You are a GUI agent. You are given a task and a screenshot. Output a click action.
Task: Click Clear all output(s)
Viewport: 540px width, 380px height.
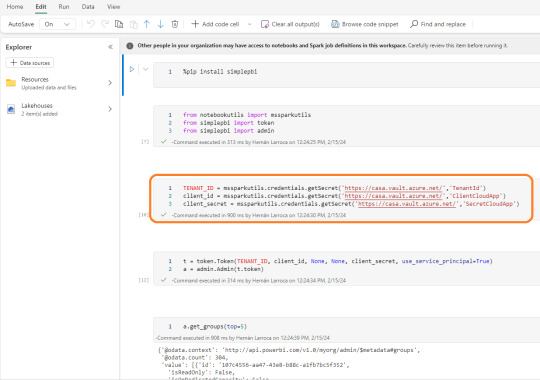(290, 24)
